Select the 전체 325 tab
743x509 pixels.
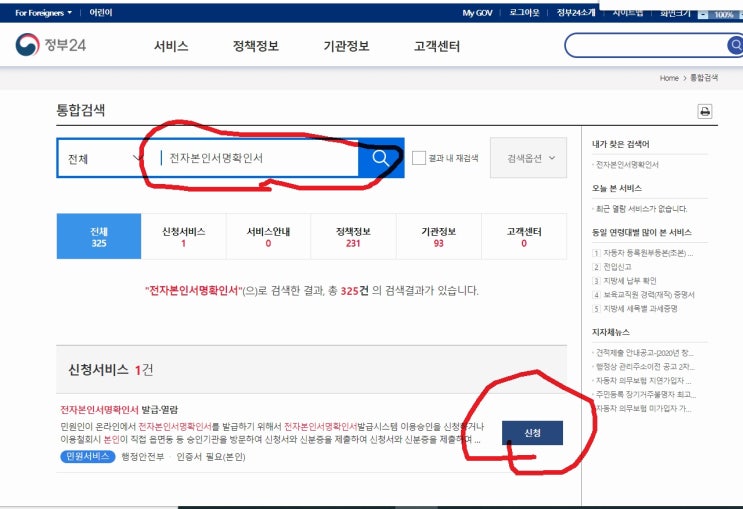tap(99, 236)
